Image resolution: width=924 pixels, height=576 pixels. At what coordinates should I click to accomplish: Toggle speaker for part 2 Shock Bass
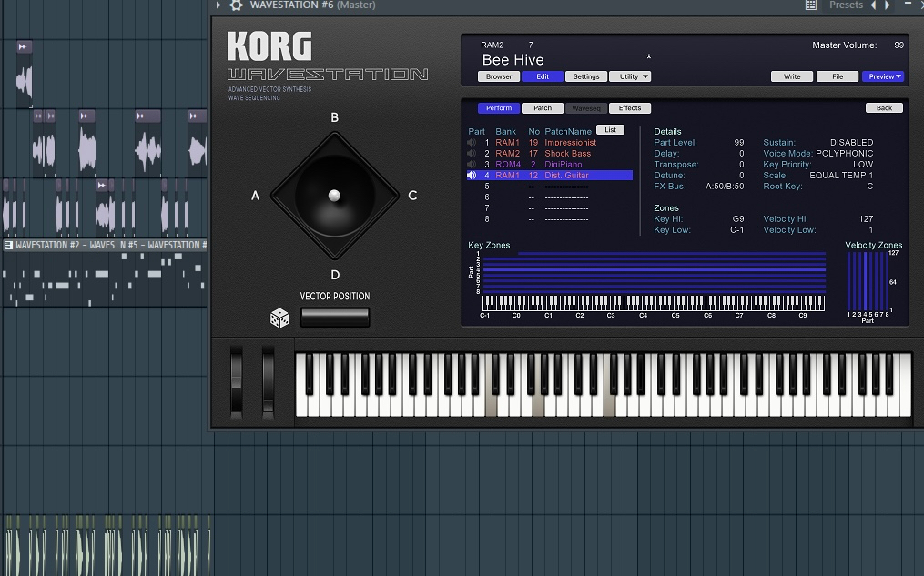(472, 154)
